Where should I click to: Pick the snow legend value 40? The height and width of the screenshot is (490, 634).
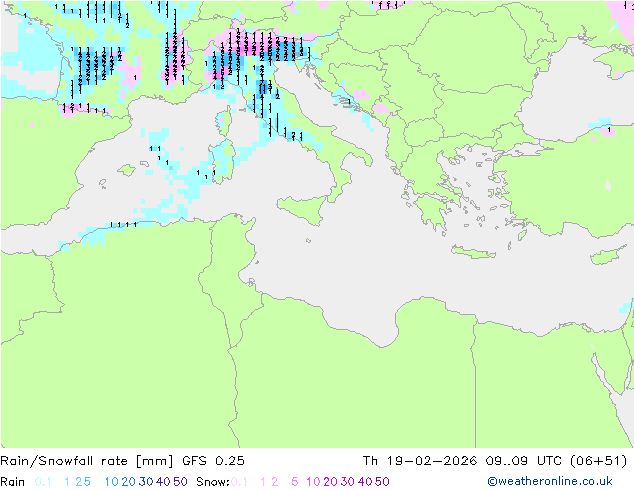[365, 482]
